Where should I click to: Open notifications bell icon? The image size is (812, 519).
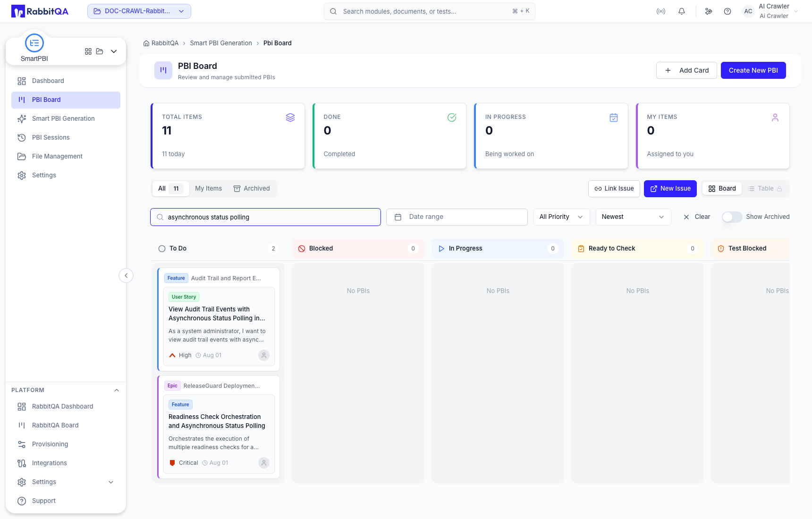tap(682, 11)
